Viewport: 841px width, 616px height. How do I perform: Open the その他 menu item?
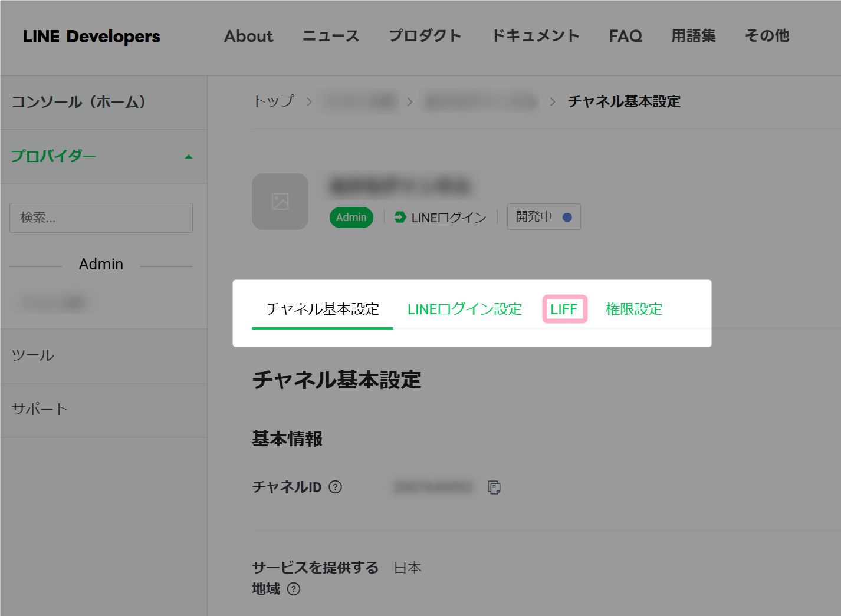point(767,36)
